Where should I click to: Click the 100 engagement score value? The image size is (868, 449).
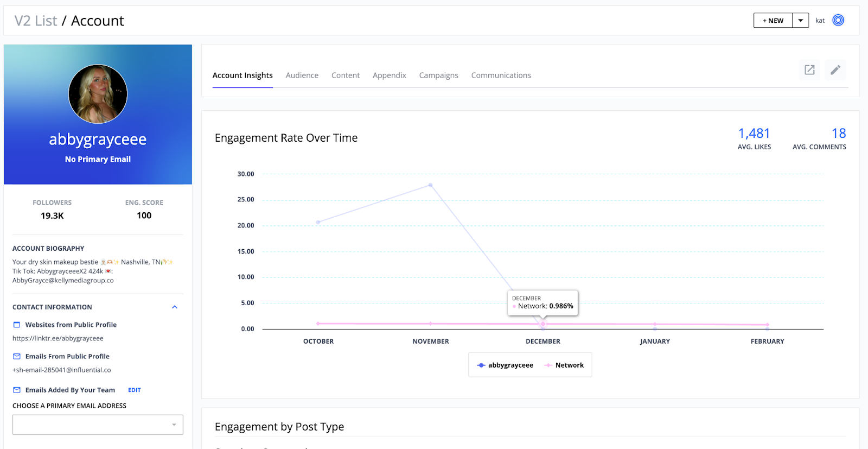tap(144, 216)
